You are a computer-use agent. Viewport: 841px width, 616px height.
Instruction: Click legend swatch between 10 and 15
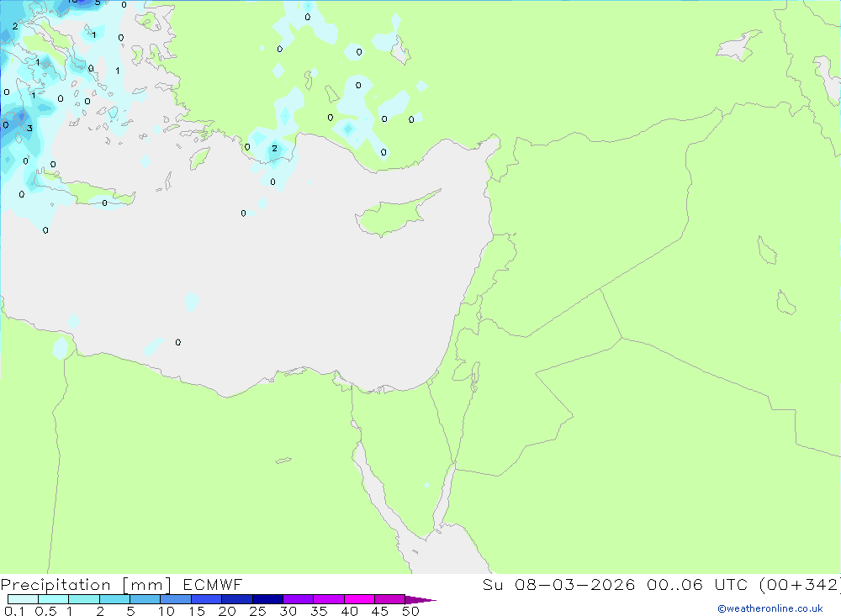[176, 599]
